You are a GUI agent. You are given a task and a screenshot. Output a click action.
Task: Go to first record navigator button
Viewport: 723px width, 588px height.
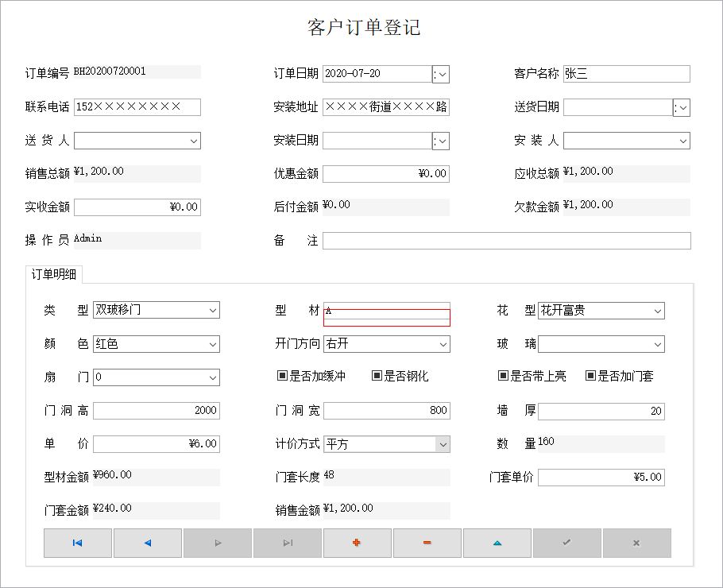(x=78, y=543)
